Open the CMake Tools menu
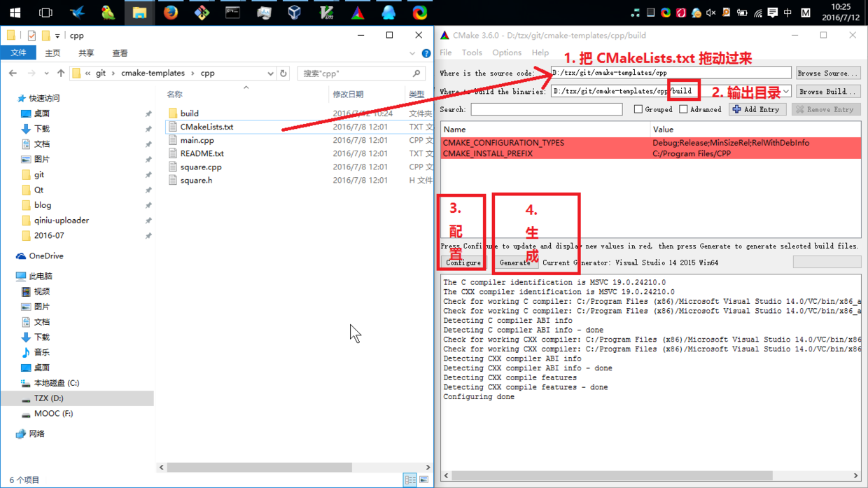The image size is (868, 488). pos(472,53)
